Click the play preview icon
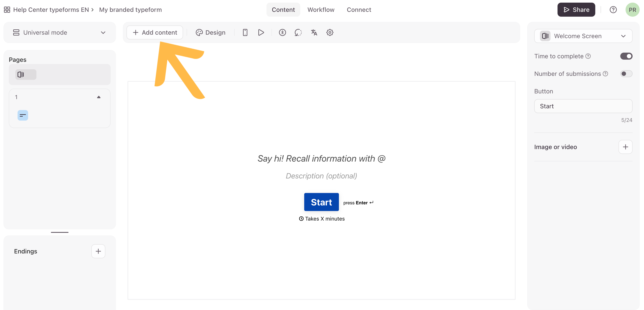This screenshot has width=644, height=310. (x=261, y=32)
